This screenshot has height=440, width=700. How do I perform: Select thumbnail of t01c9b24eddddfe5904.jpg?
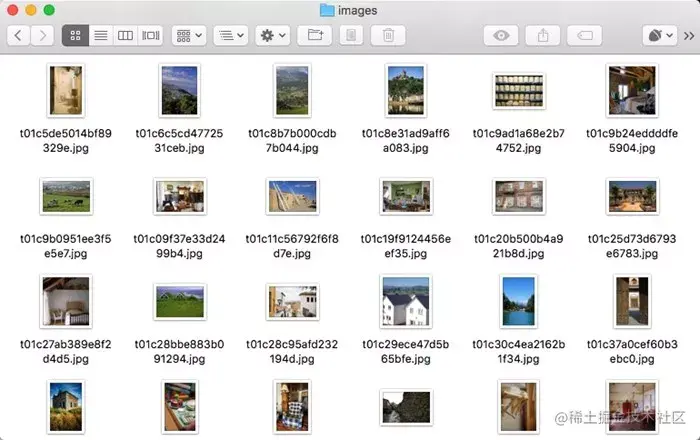pos(632,91)
